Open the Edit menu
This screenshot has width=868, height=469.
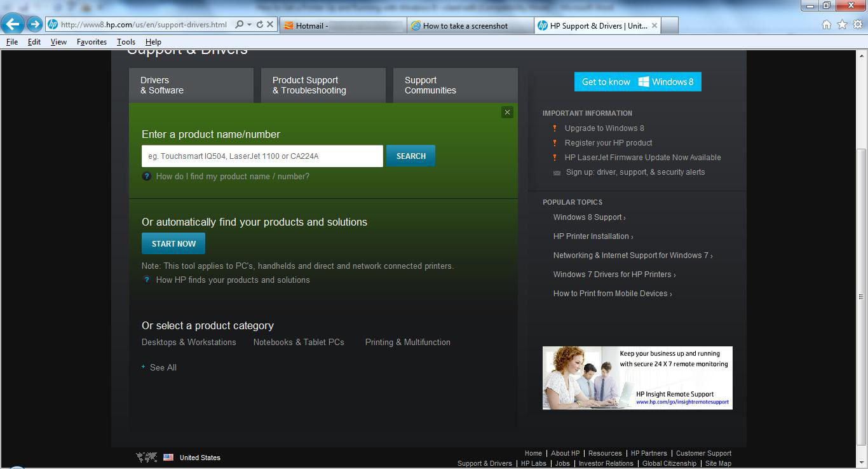[34, 42]
